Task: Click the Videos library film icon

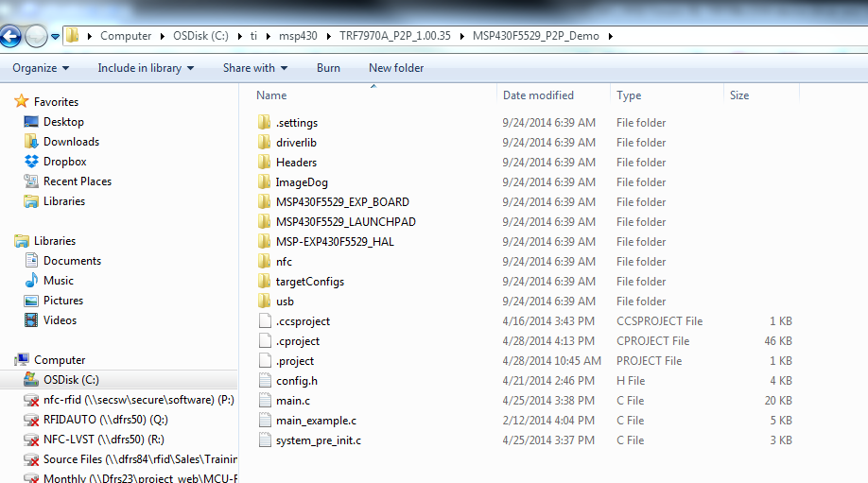Action: 31,319
